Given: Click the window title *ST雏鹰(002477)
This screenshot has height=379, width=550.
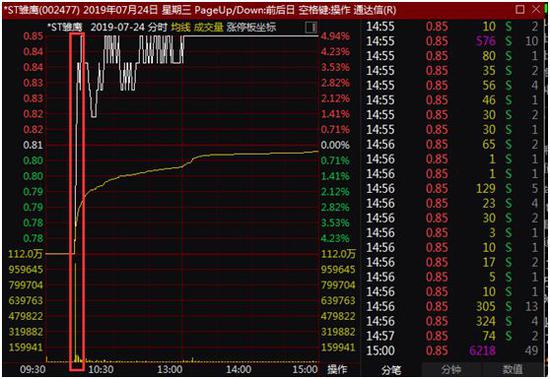Looking at the screenshot, I should coord(41,10).
